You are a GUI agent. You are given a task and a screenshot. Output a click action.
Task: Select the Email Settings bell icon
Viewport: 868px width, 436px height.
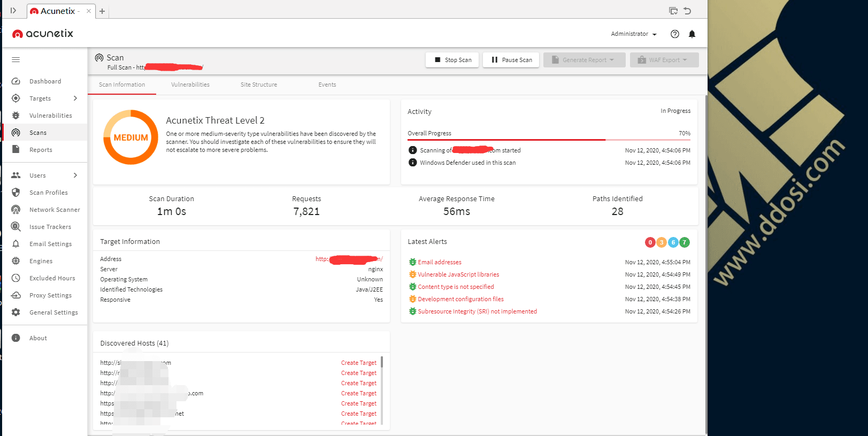(x=16, y=244)
